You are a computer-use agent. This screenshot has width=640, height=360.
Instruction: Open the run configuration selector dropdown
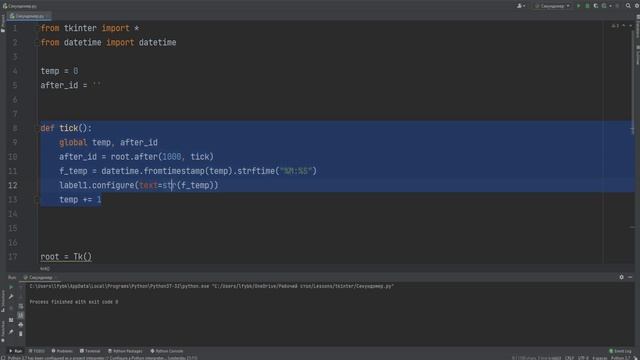click(x=552, y=6)
